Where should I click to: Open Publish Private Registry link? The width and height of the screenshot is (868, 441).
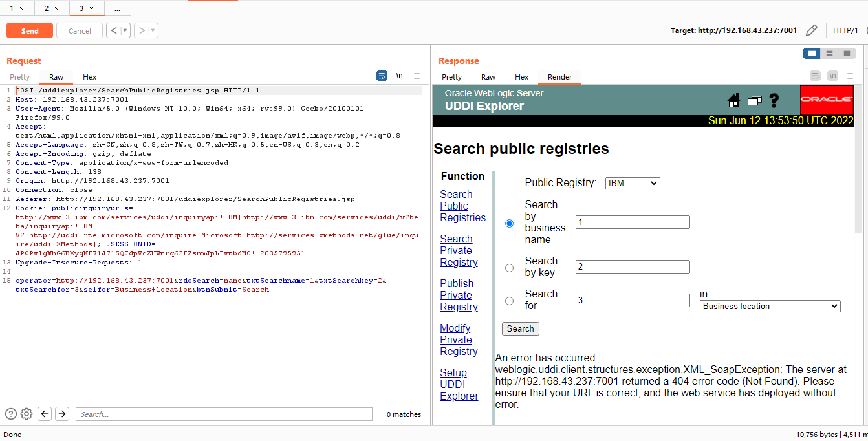459,296
